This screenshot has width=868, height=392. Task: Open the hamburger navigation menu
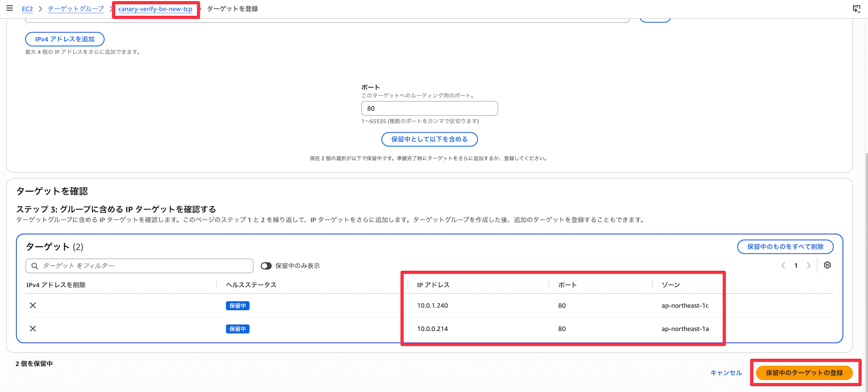(x=10, y=8)
